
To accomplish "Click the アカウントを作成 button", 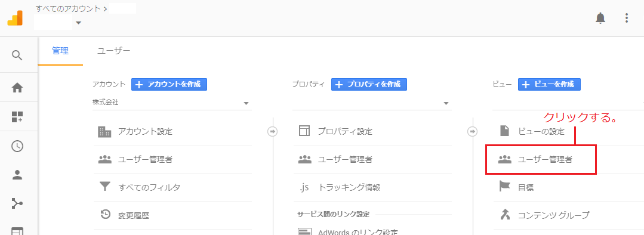I will point(170,85).
